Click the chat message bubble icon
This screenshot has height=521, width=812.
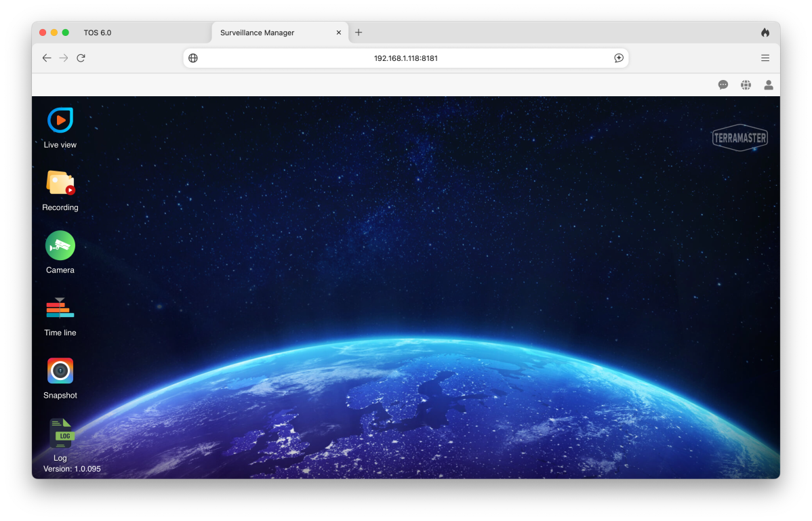[723, 85]
